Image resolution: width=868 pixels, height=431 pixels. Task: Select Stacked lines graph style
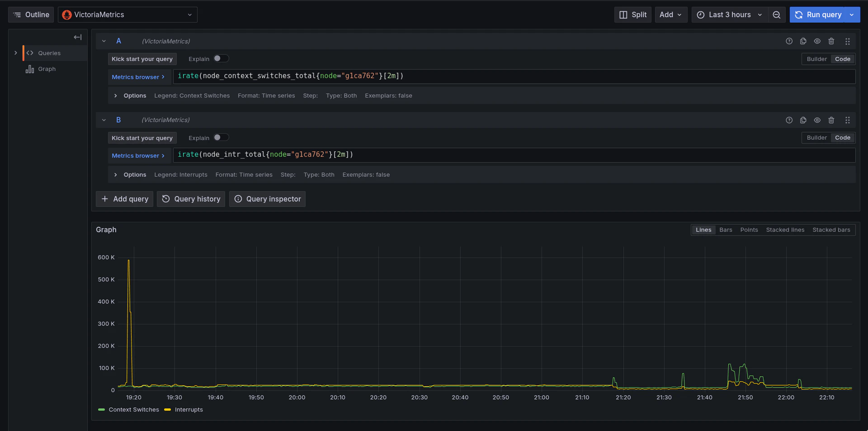[x=785, y=230]
